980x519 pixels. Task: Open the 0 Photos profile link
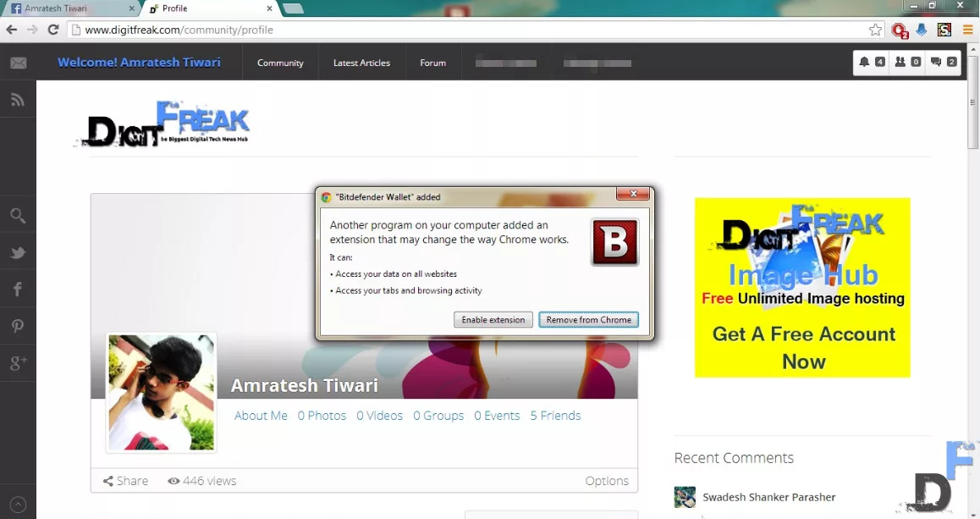point(322,416)
